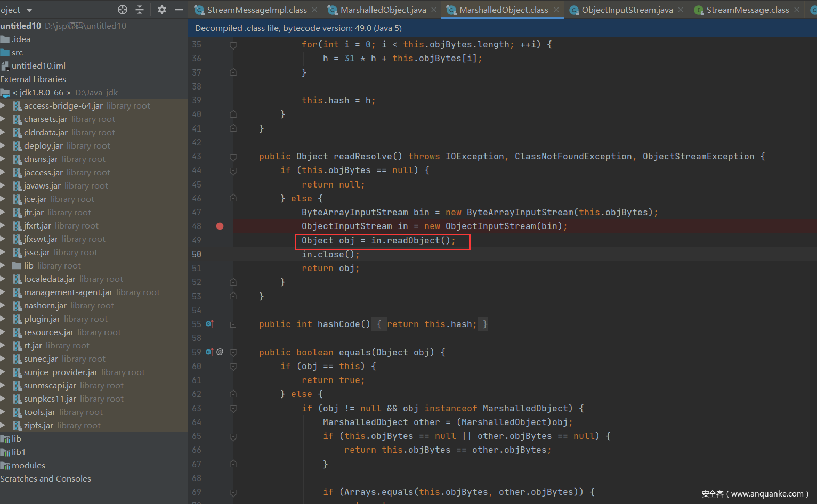
Task: Select untitled10.iml file in project tree
Action: point(38,66)
